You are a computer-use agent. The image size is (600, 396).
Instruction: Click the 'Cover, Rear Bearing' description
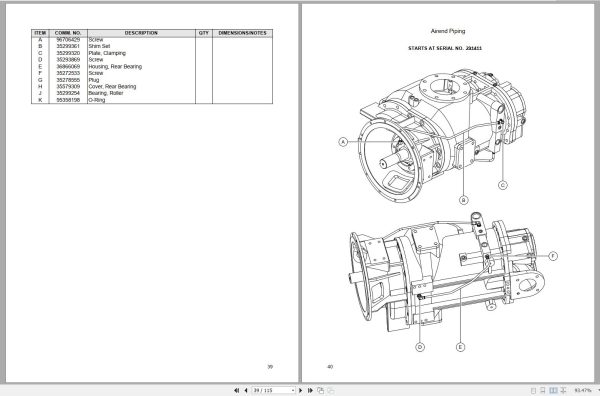point(112,86)
